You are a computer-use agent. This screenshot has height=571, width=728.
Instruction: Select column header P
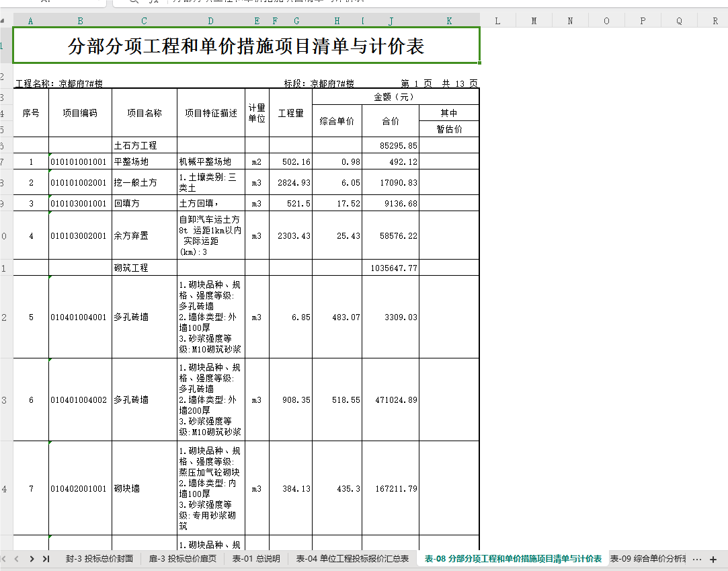pyautogui.click(x=643, y=21)
